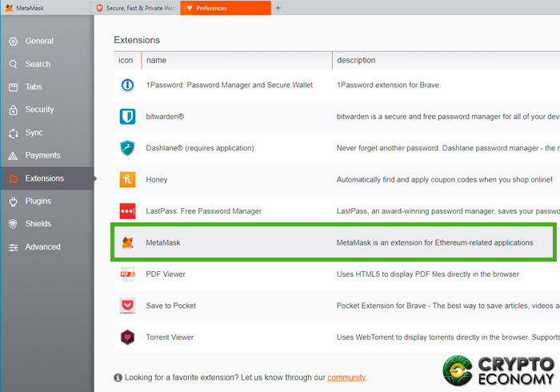Click 'bitwarden is a secure and free' description
Viewport: 560px width, 392px height.
pyautogui.click(x=448, y=116)
